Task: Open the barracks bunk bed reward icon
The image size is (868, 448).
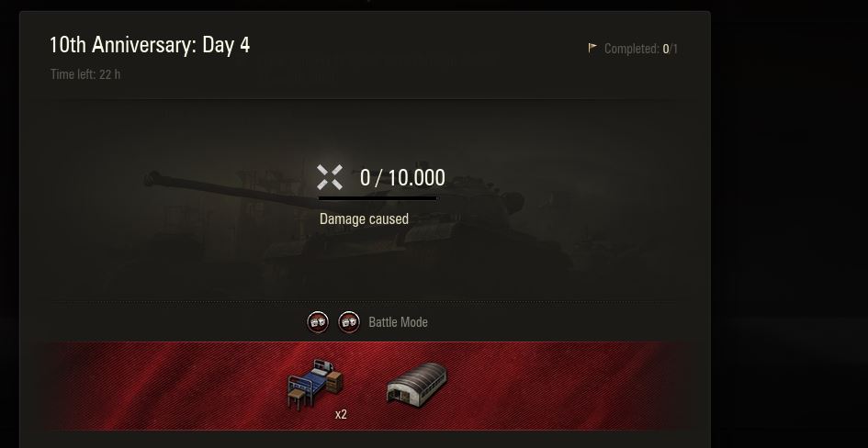Action: click(314, 385)
